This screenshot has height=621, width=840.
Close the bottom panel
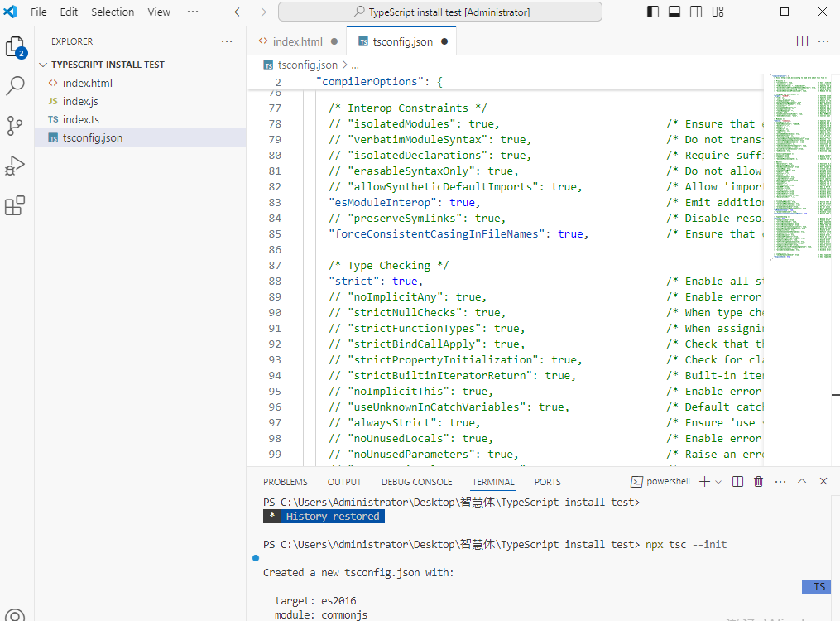click(x=823, y=481)
